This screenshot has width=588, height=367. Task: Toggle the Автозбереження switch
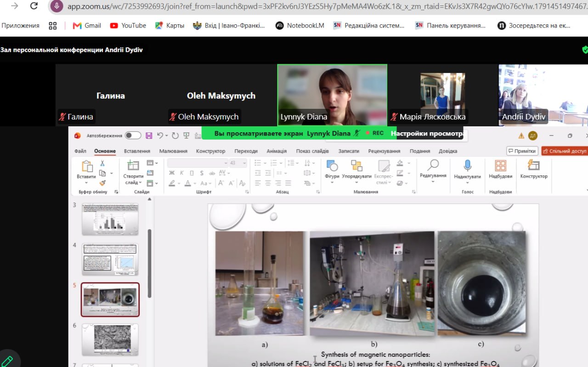pos(133,135)
